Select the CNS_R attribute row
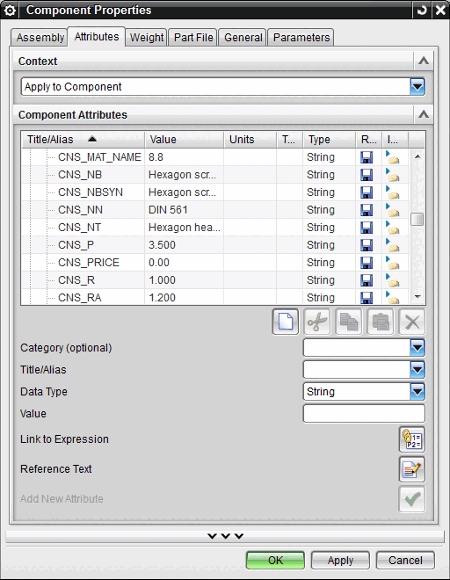 click(x=215, y=280)
